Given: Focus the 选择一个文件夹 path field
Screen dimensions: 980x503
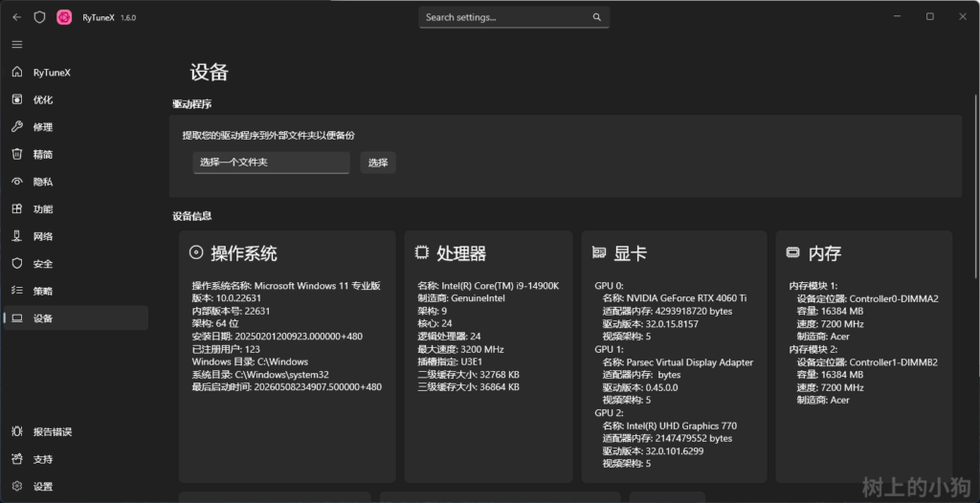Looking at the screenshot, I should 271,163.
